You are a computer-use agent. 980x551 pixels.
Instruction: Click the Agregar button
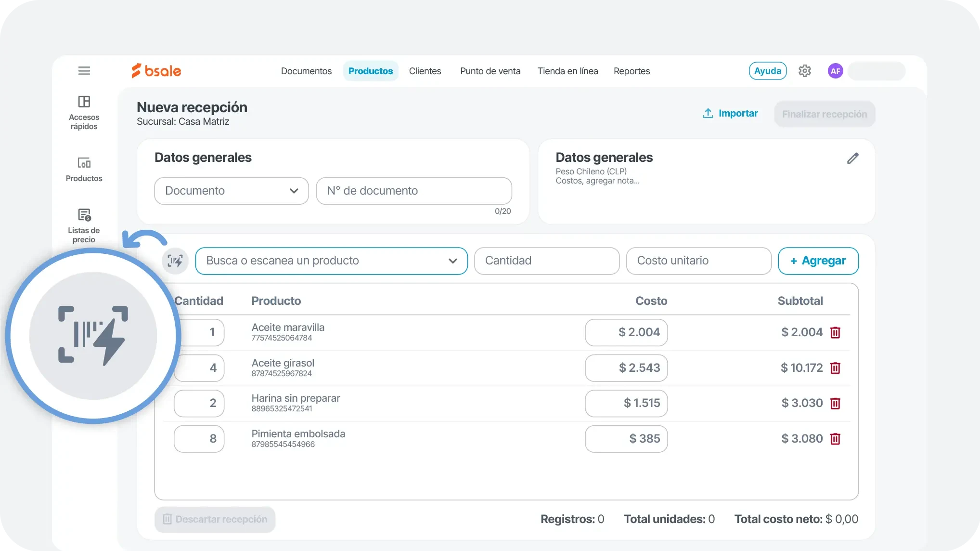pyautogui.click(x=818, y=261)
